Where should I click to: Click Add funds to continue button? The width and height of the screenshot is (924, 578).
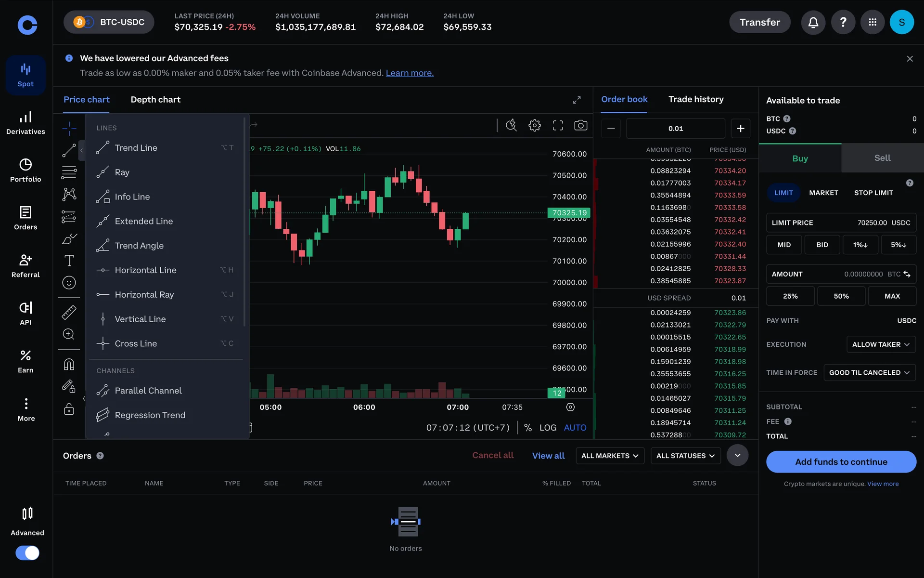tap(841, 462)
